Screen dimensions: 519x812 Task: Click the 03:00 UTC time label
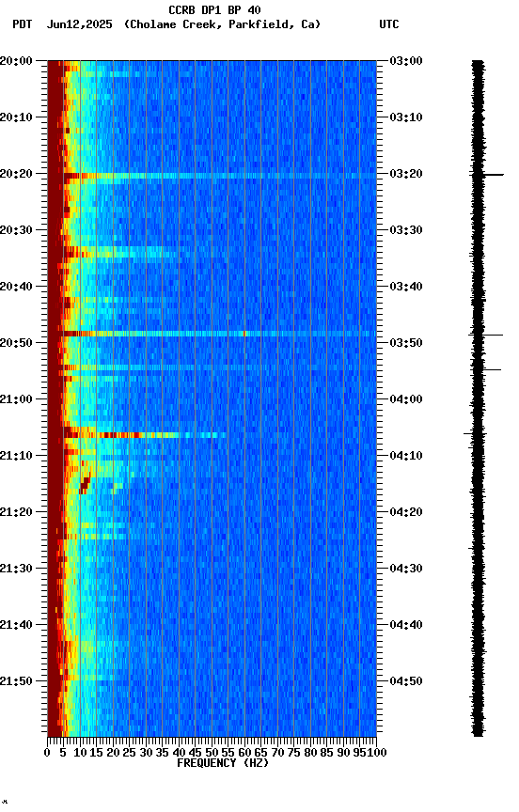[x=406, y=61]
